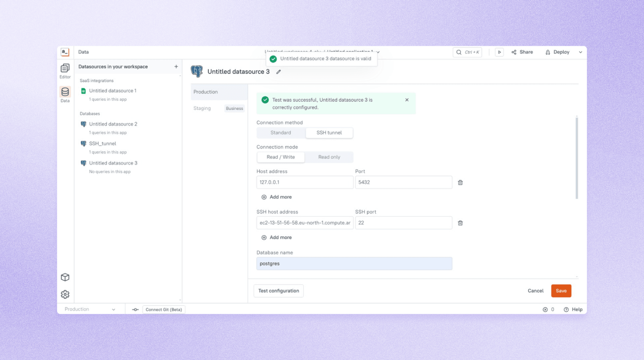
Task: Expand the Deploy options chevron
Action: pos(580,52)
